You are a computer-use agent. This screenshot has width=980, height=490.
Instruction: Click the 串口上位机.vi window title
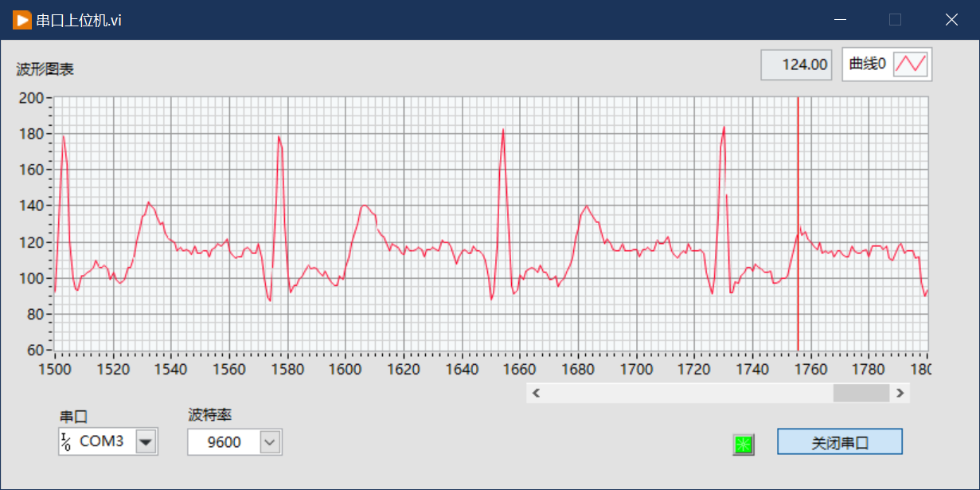[x=79, y=21]
